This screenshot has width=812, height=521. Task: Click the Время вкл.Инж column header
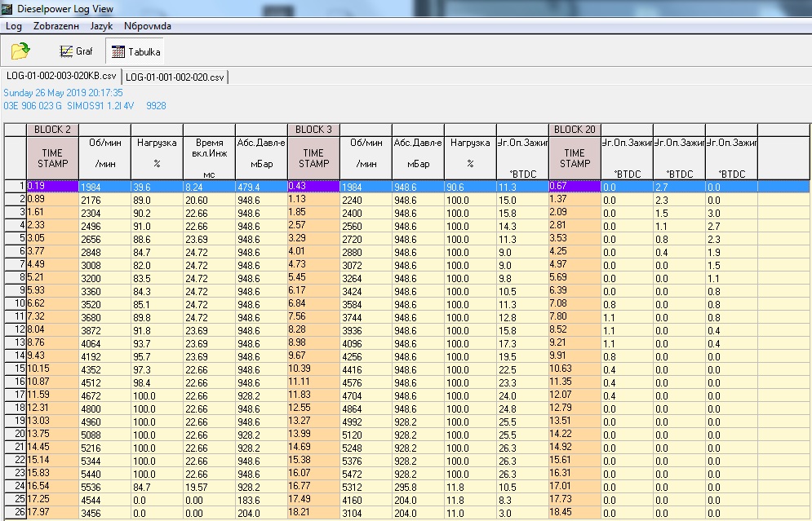coord(209,158)
